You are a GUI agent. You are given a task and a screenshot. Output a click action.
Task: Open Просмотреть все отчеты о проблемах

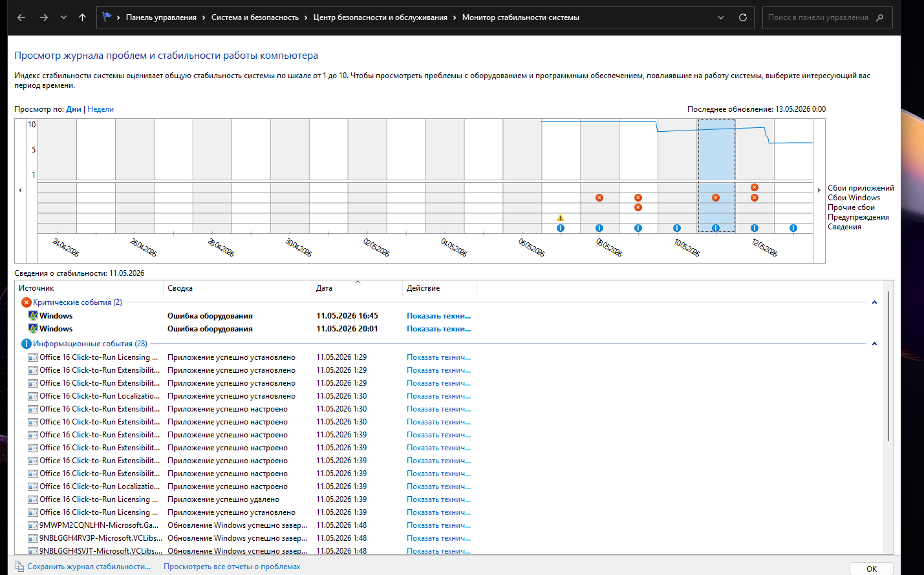point(232,567)
